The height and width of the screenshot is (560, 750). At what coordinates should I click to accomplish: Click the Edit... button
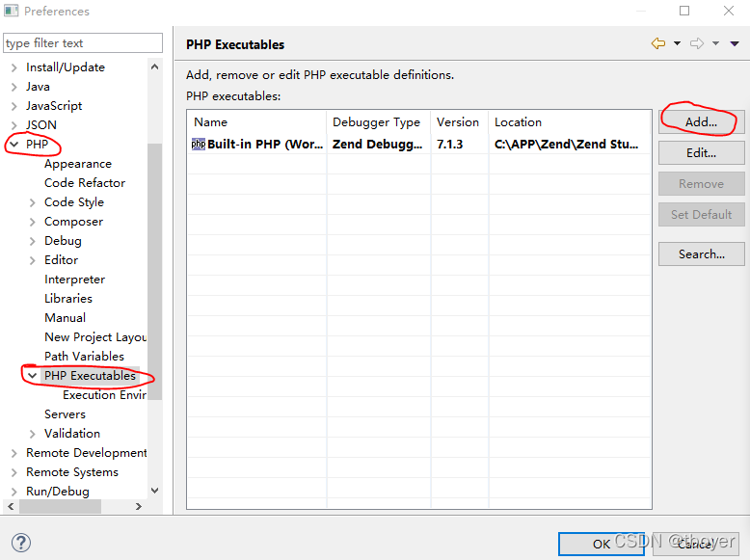pos(701,153)
